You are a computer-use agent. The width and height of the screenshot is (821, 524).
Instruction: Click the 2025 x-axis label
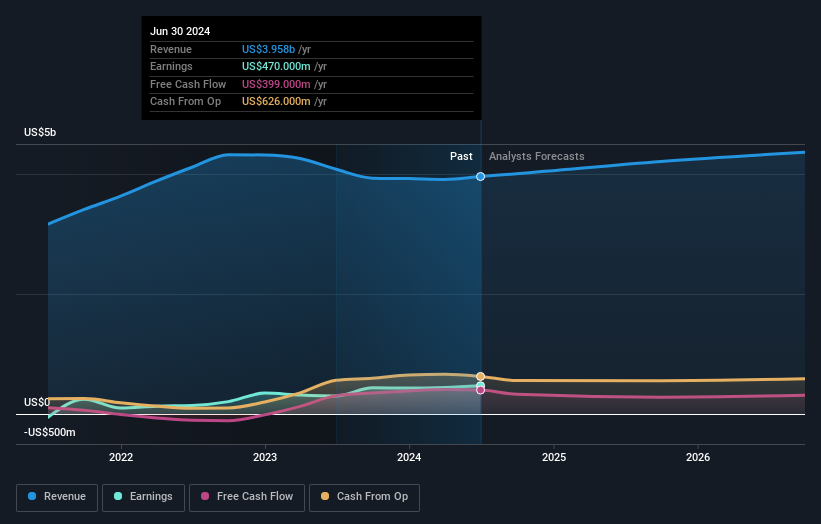(554, 457)
